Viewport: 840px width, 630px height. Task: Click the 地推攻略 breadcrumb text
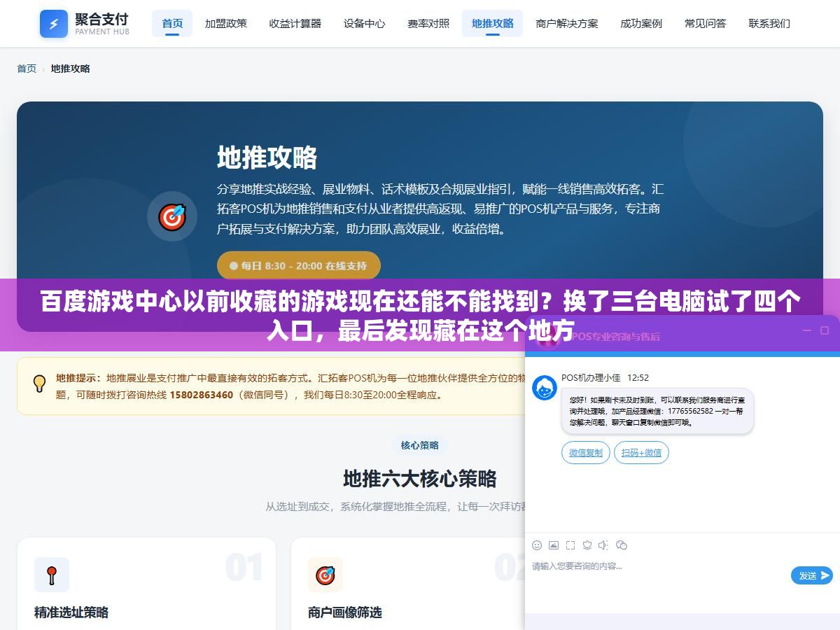(70, 69)
